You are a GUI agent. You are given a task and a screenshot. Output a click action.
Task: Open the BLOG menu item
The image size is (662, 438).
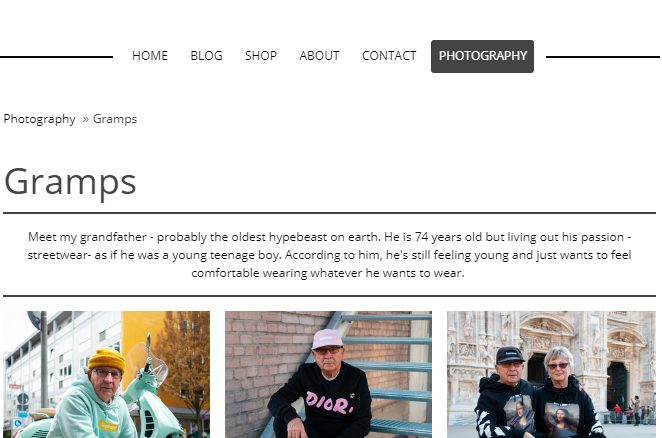206,56
